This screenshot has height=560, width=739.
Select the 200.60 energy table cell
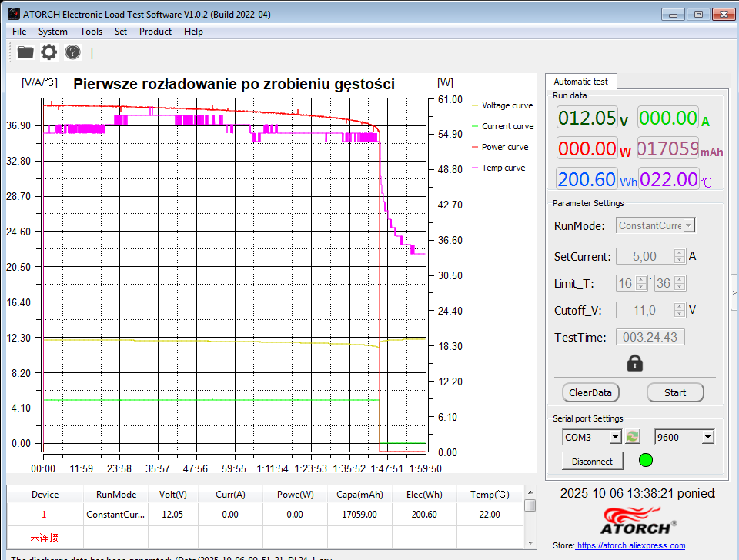click(424, 515)
